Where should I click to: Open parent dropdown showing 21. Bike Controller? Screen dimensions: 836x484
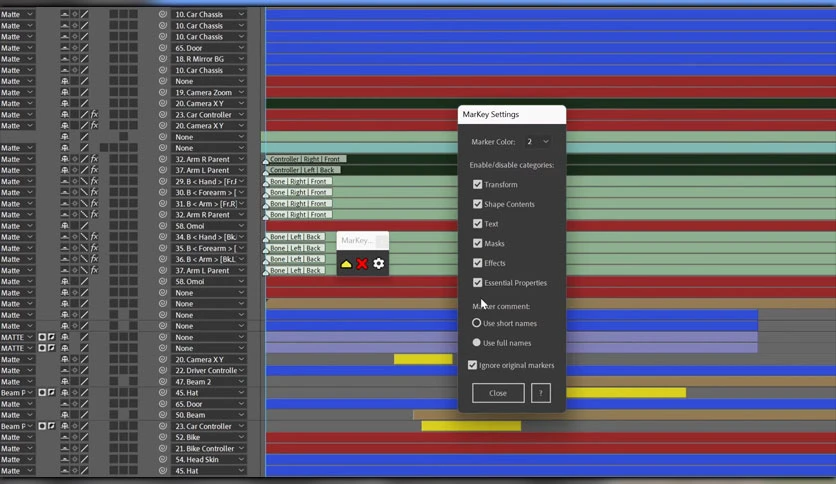209,448
